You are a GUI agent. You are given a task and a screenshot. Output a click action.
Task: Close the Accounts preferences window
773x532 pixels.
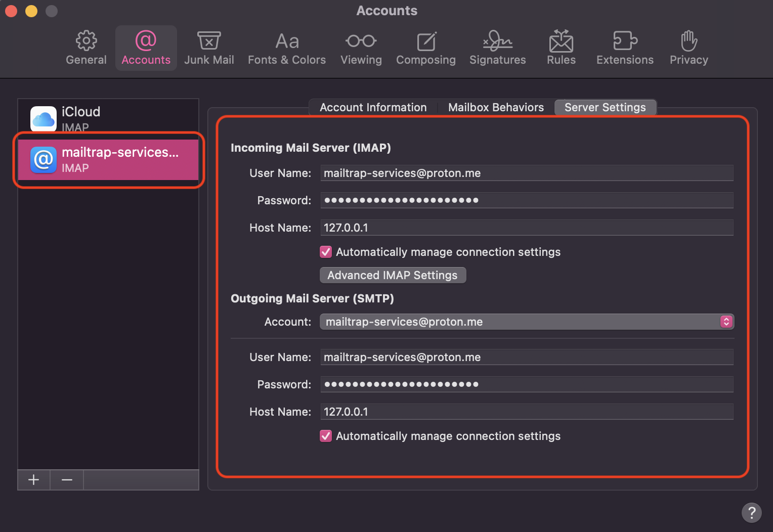[11, 11]
